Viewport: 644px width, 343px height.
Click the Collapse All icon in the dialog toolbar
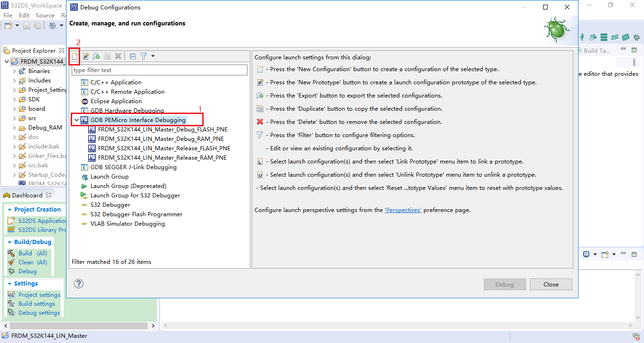[x=132, y=56]
